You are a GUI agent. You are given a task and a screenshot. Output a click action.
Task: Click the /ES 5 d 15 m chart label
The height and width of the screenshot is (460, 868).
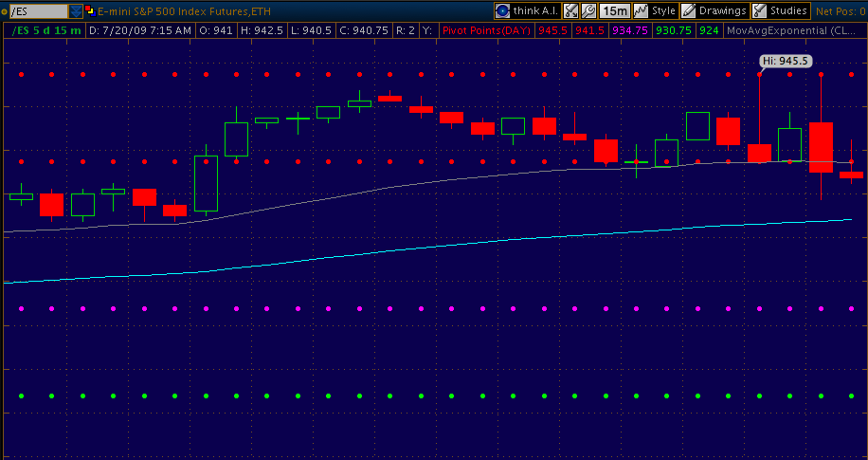tap(46, 30)
